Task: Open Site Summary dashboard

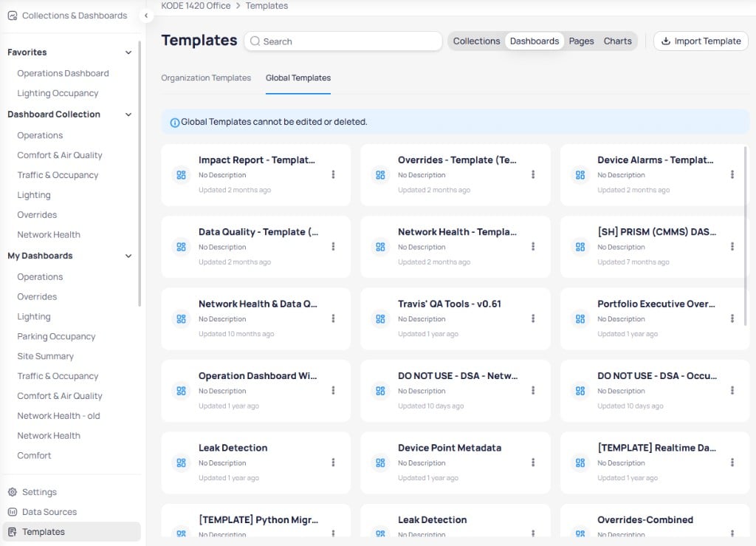Action: click(x=45, y=356)
